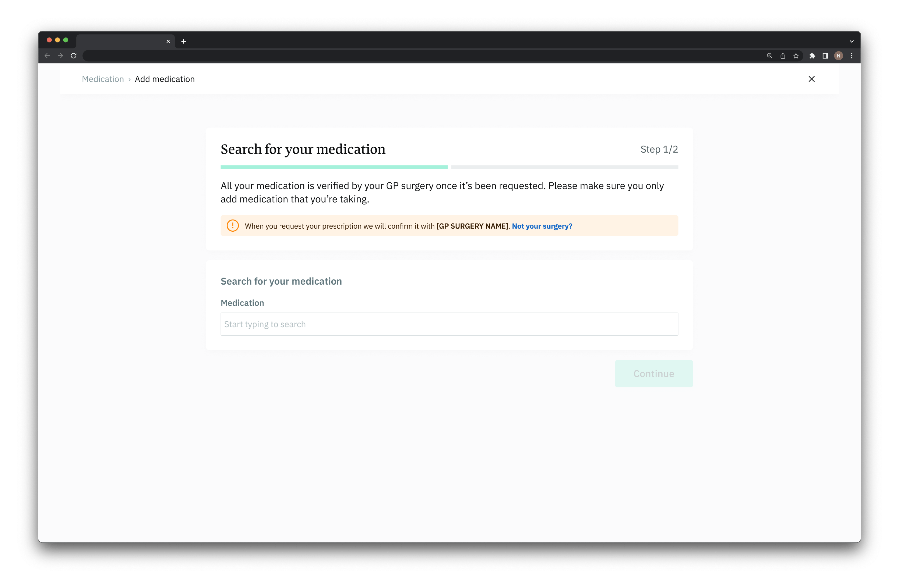
Task: Click the browser back arrow
Action: [47, 56]
